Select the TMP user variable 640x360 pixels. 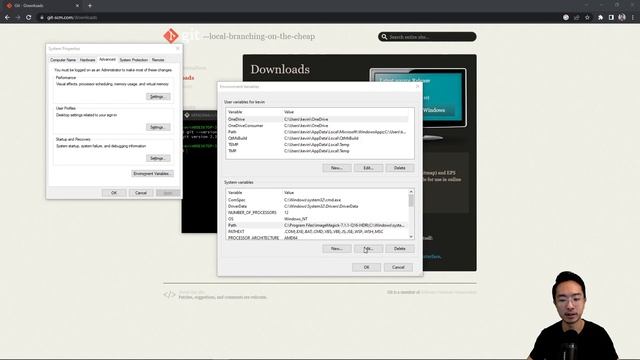pos(317,151)
